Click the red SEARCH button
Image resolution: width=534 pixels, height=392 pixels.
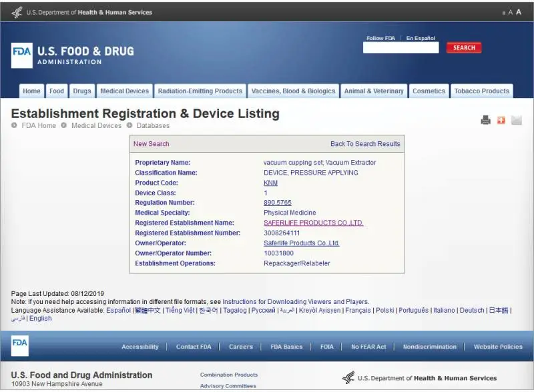tap(464, 47)
